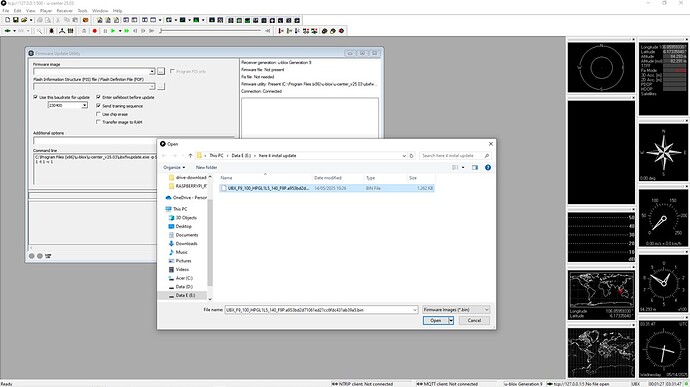Open the dropdown arrow beside the open folder icon
Viewport: 690px width, 387px height.
[x=31, y=20]
